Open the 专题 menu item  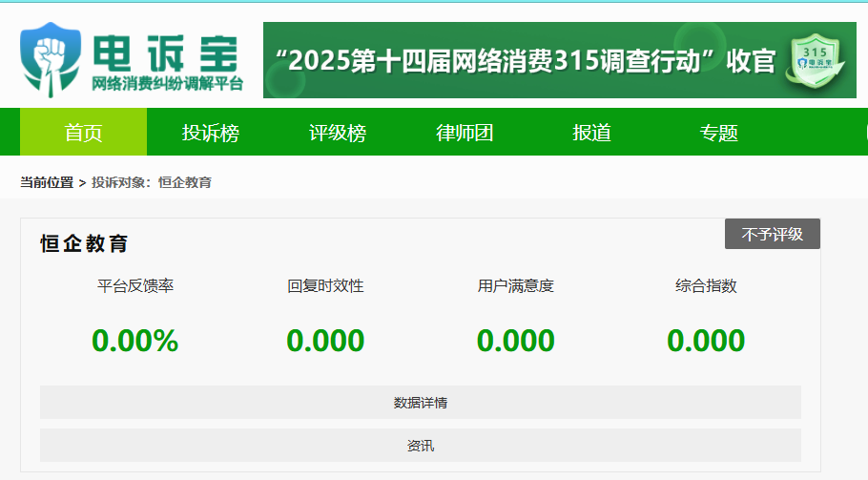coord(718,133)
